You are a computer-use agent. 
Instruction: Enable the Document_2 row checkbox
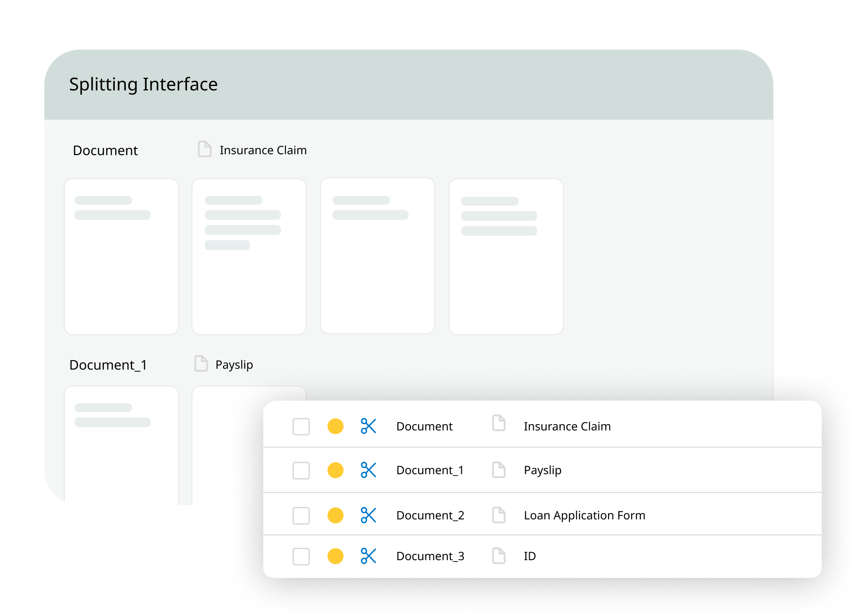pyautogui.click(x=301, y=516)
